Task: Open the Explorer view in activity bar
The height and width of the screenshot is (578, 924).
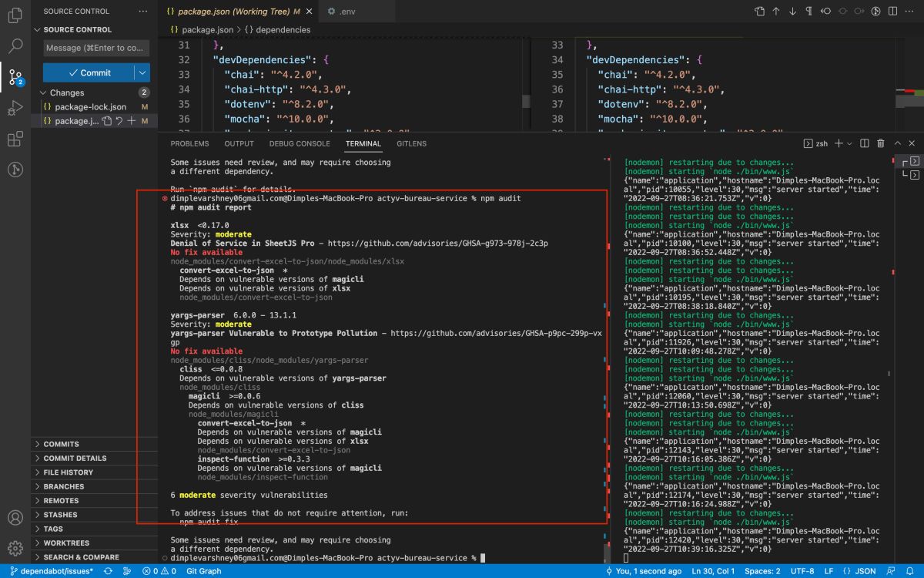Action: click(15, 15)
